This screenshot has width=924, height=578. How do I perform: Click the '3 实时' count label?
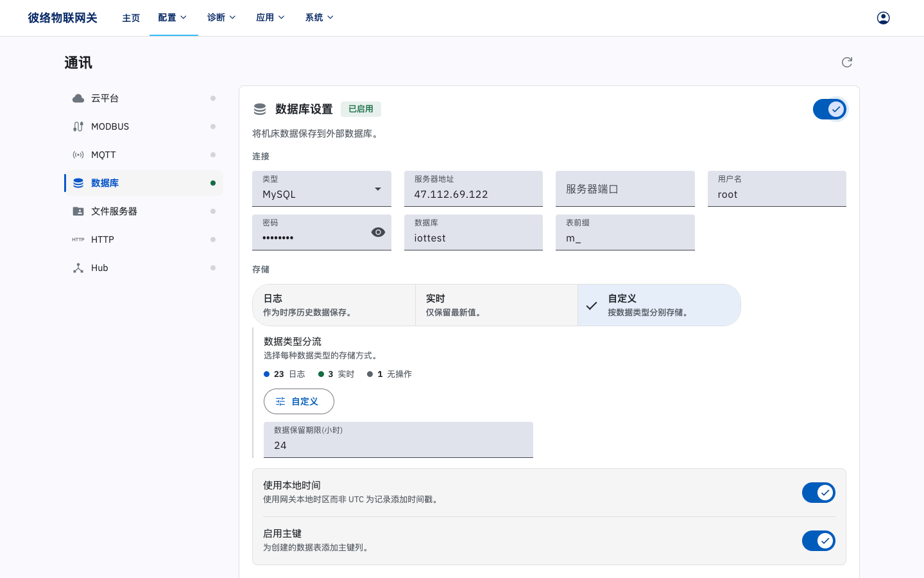[x=336, y=374]
